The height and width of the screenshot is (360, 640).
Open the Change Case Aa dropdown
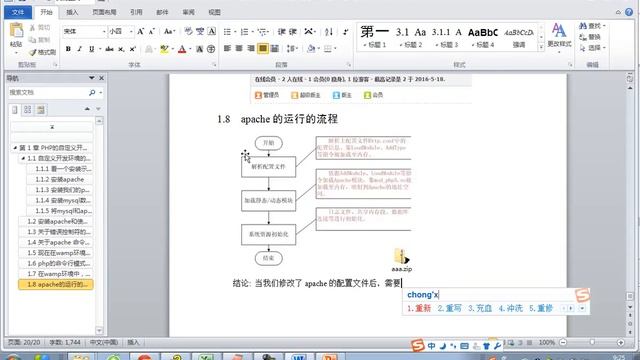pyautogui.click(x=169, y=31)
